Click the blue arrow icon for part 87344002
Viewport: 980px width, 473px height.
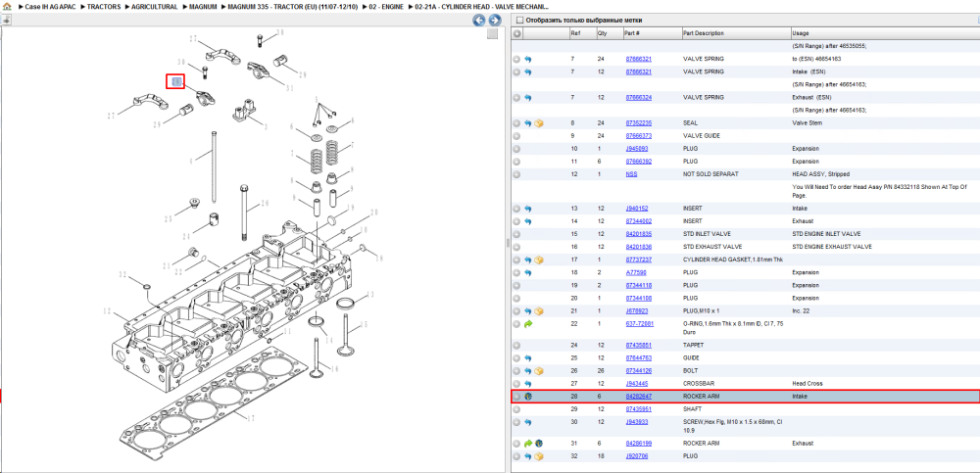tap(527, 221)
